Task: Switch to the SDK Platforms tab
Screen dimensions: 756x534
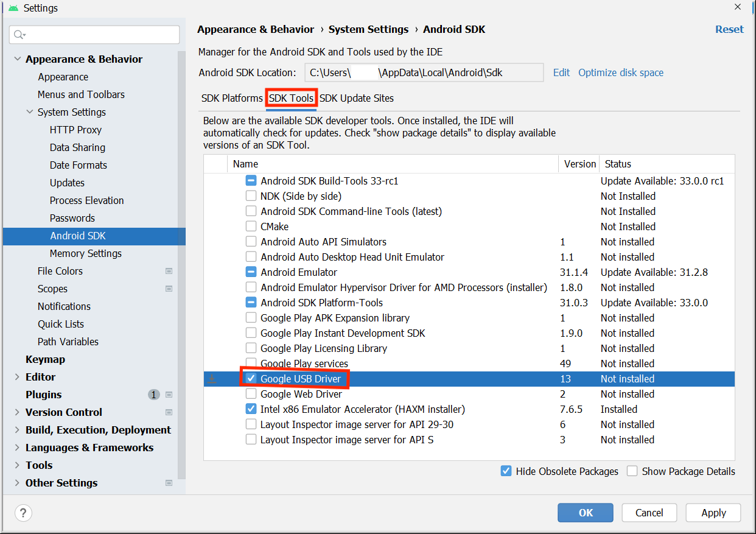Action: [x=232, y=98]
